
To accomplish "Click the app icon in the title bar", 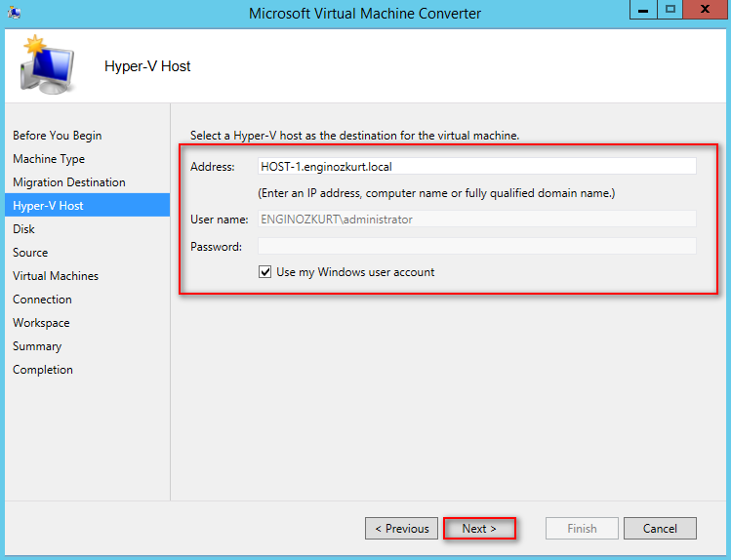I will [14, 13].
